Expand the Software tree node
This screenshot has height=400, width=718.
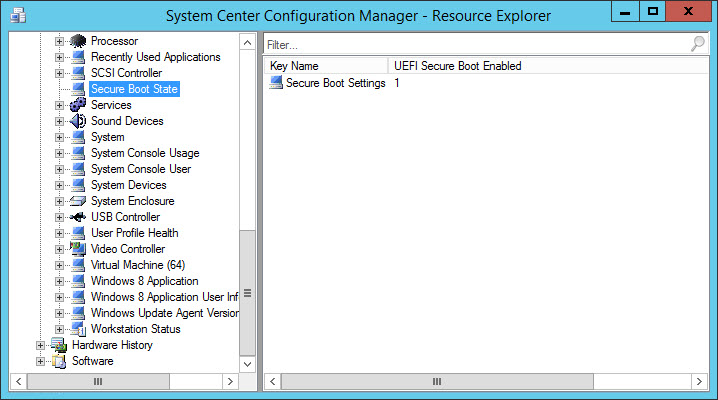41,361
